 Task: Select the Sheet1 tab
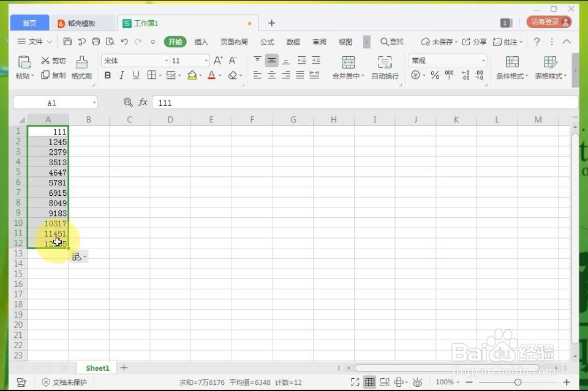(97, 368)
